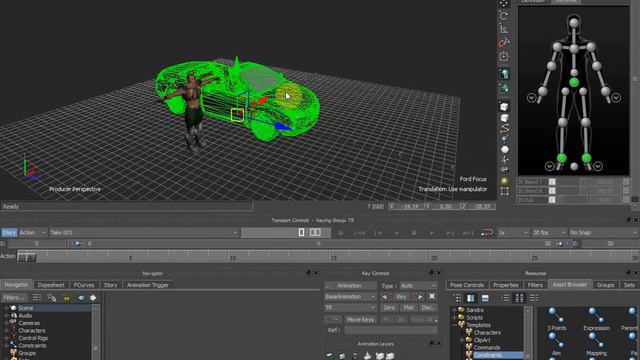Viewport: 640px width, 360px height.
Task: Expand the Sandro folder in Asset Browser
Action: (x=454, y=310)
